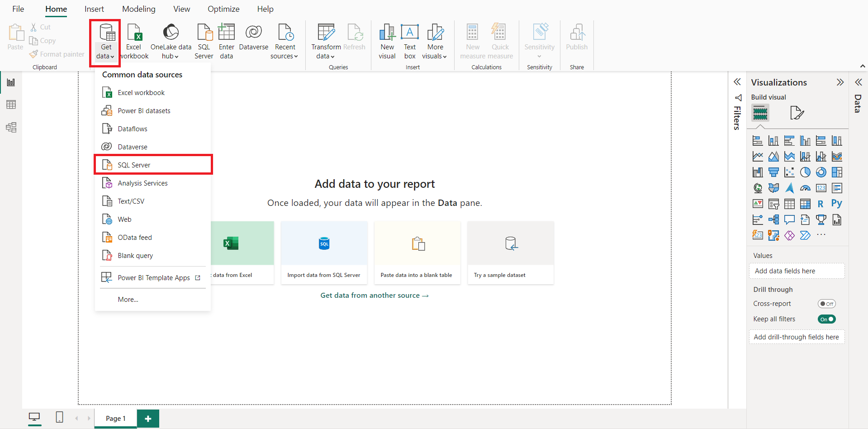Viewport: 868px width, 429px height.
Task: Click Import data from SQL Server card
Action: point(324,253)
